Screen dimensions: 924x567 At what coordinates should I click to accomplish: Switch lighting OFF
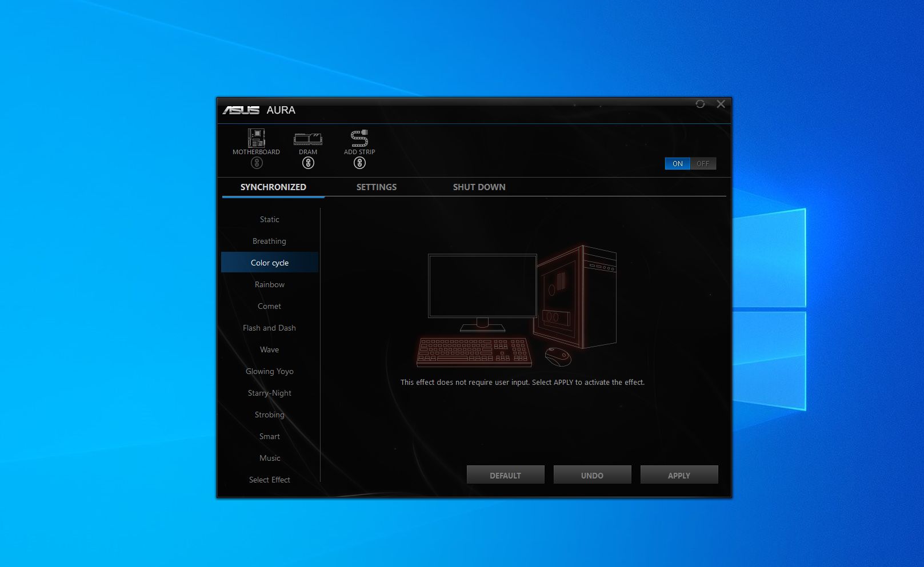coord(703,164)
